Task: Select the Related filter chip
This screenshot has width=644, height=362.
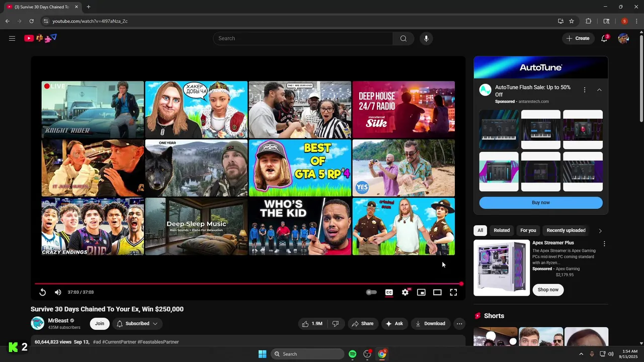Action: pyautogui.click(x=502, y=230)
